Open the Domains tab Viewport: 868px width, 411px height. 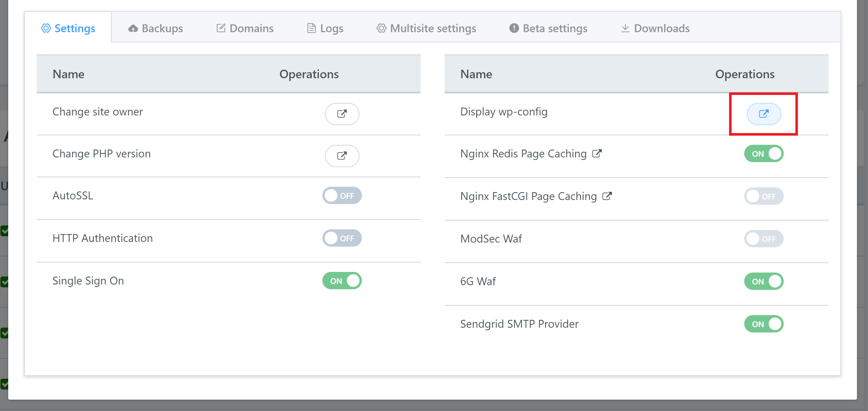coord(245,28)
